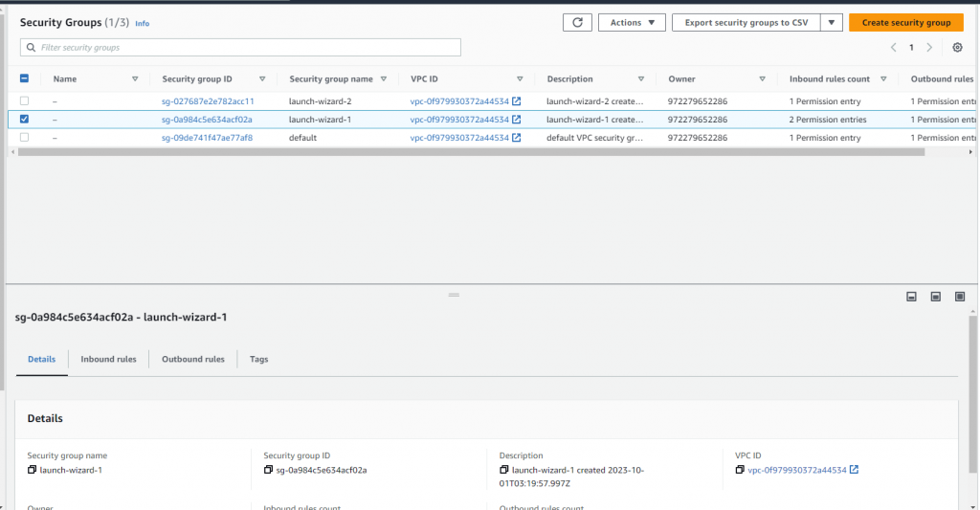The height and width of the screenshot is (510, 980).
Task: Copy security group ID in Details
Action: (268, 470)
